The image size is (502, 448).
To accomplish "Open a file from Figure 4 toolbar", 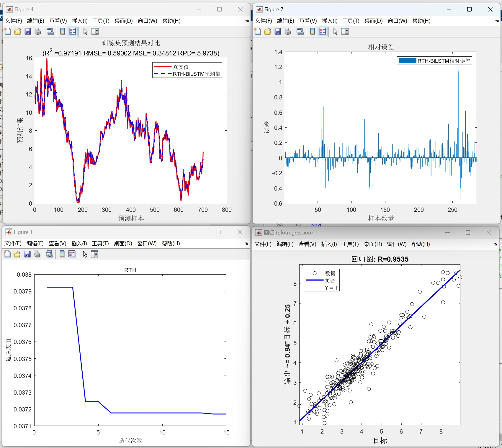I will pyautogui.click(x=18, y=31).
